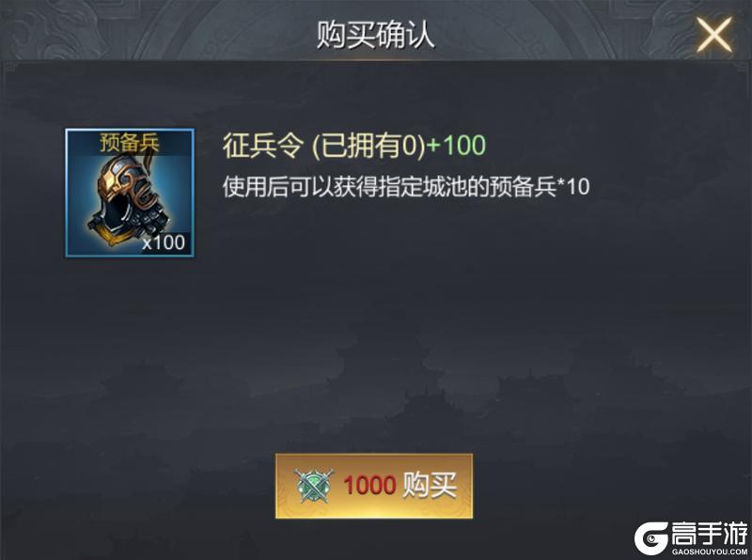
Task: Click the x100 quantity badge on the item
Action: [x=164, y=242]
